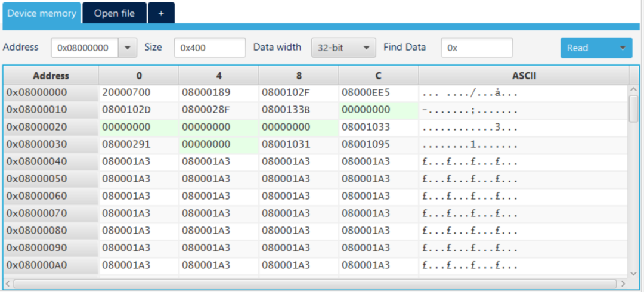Click the Size input field
The width and height of the screenshot is (644, 292).
pyautogui.click(x=209, y=48)
